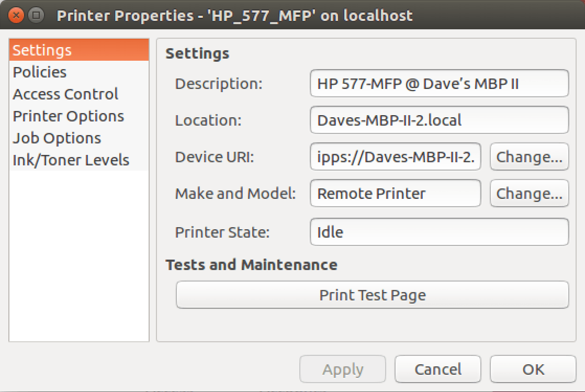
Task: Open the Settings category in the sidebar
Action: pos(42,50)
